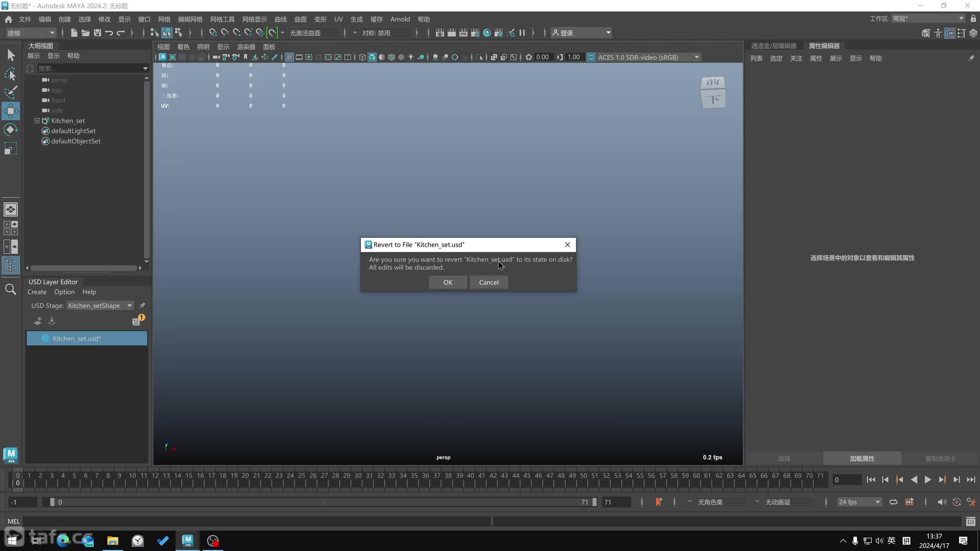Click the wireframe cube shading icon
This screenshot has height=551, width=980.
(362, 57)
